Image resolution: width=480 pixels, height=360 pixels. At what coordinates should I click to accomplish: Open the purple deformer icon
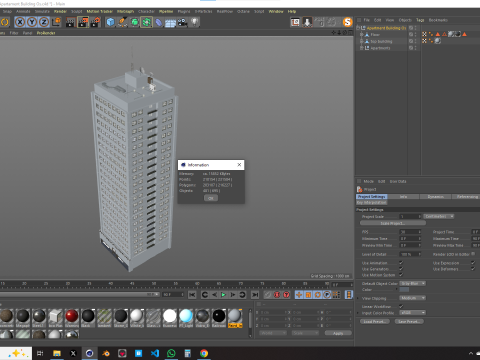point(158,22)
